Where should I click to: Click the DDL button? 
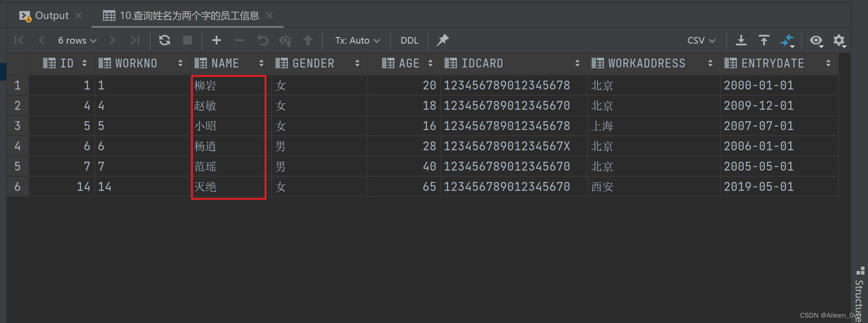tap(409, 40)
